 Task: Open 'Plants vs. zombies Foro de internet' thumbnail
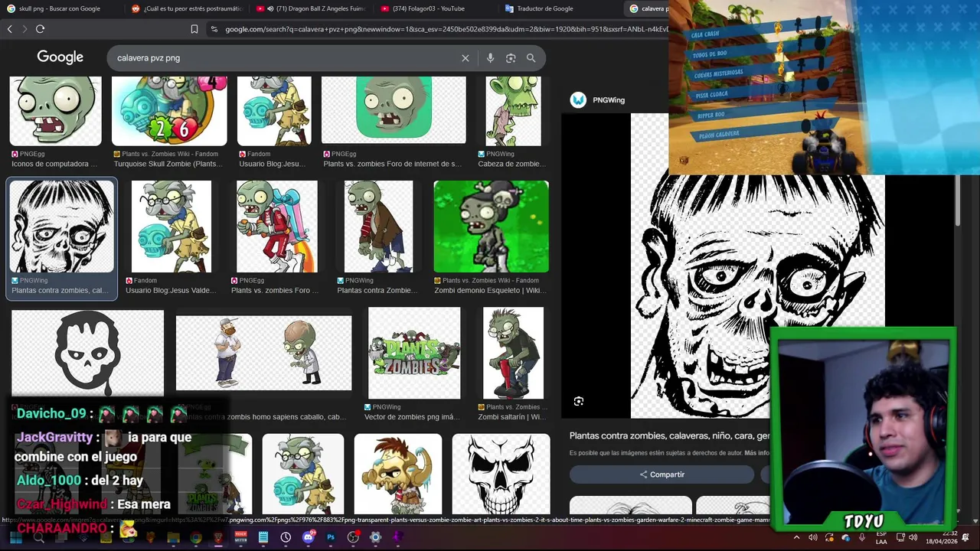pyautogui.click(x=394, y=110)
